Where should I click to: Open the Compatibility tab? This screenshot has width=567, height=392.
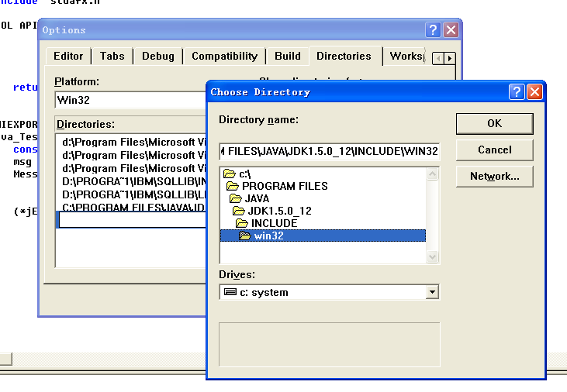point(224,56)
